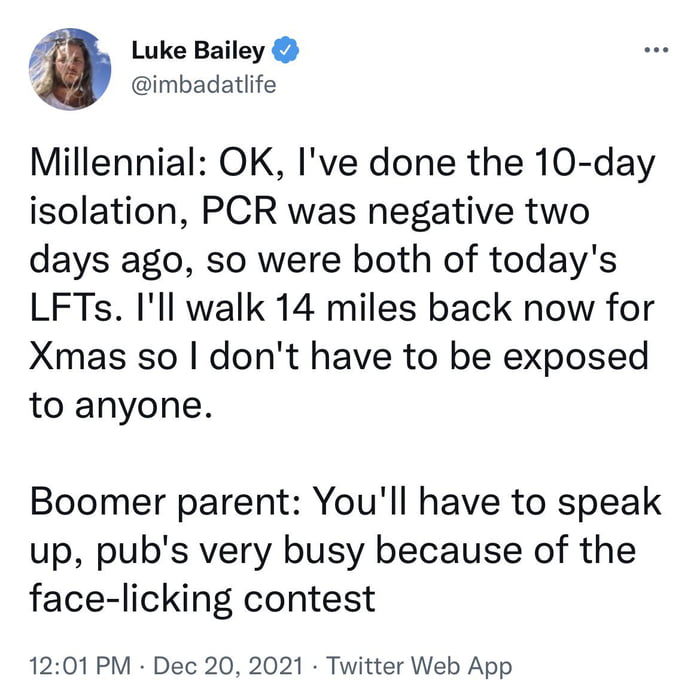Click the word 'pub's' in the tweet
Screen dimensions: 700x700
(142, 553)
